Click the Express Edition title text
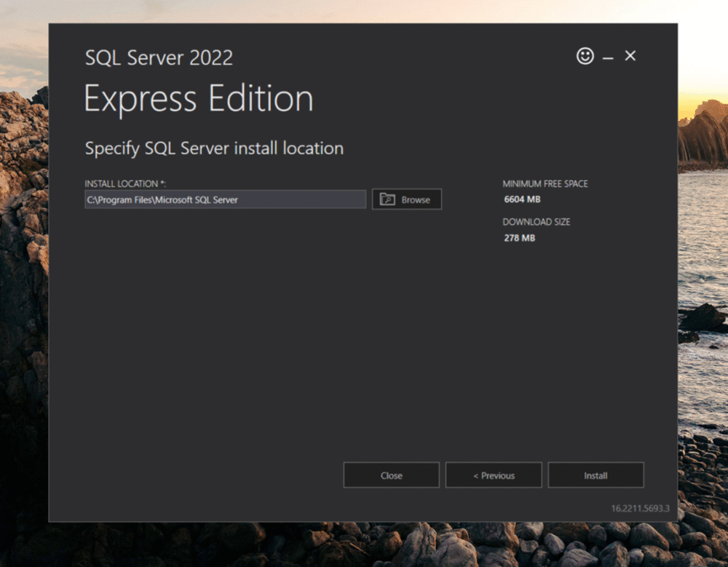The height and width of the screenshot is (567, 728). [x=199, y=98]
